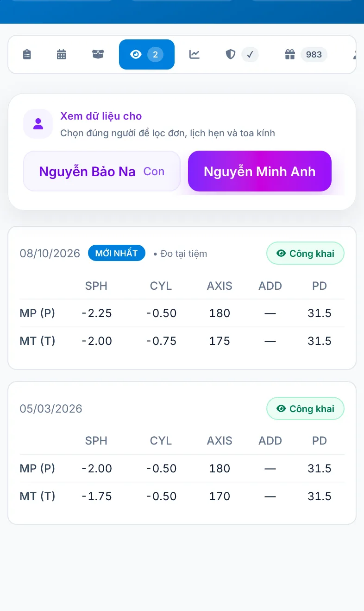The image size is (364, 611).
Task: Open the gift rewards tab showing 983
Action: click(x=306, y=55)
